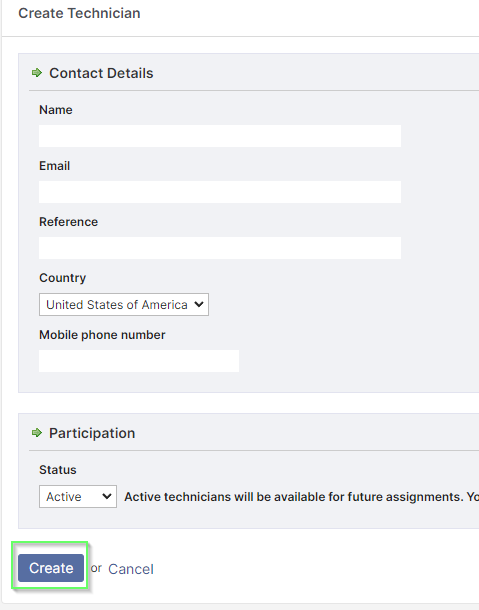Open the Status dropdown showing Active
479x610 pixels.
[x=78, y=496]
